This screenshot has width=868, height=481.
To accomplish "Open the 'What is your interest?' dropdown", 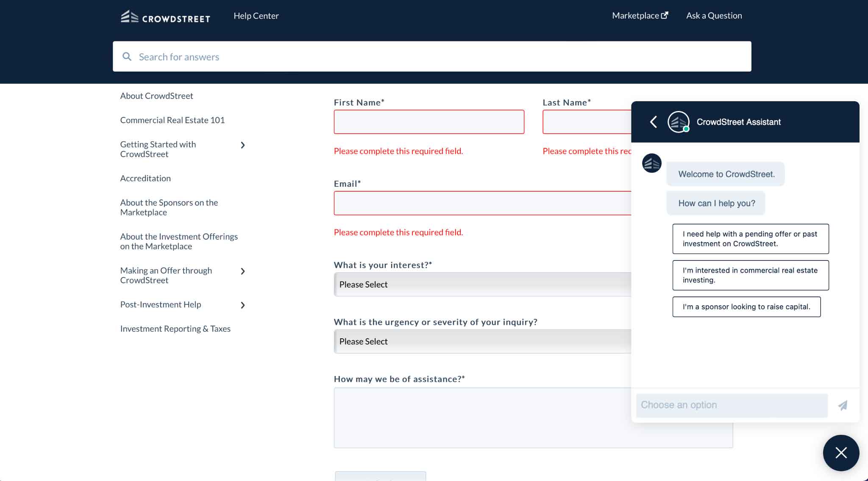I will pos(482,284).
